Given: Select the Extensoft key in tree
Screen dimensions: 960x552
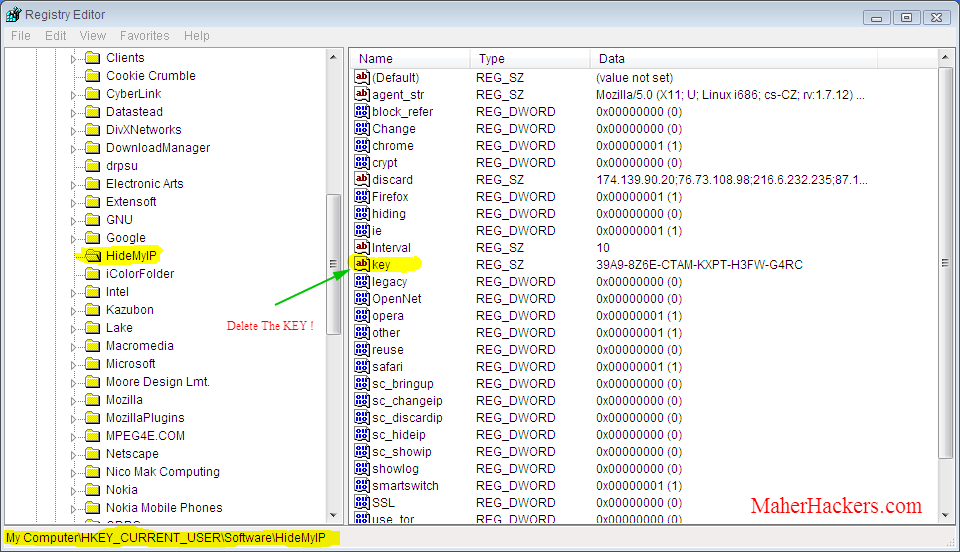Looking at the screenshot, I should click(x=131, y=202).
